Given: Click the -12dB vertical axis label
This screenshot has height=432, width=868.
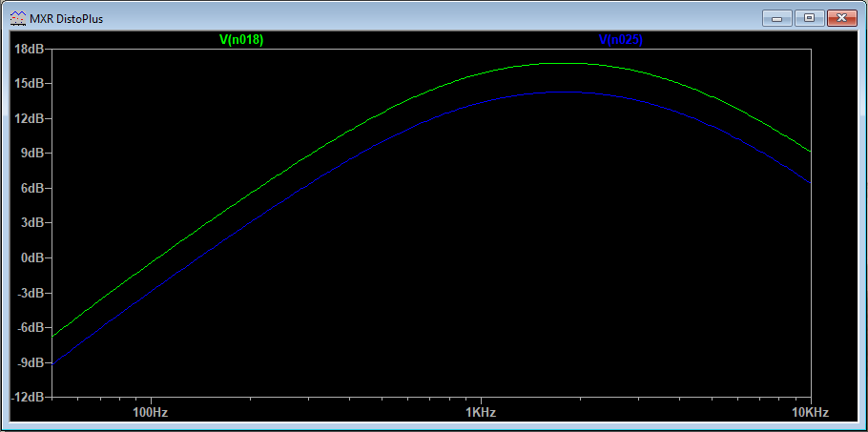Looking at the screenshot, I should 27,397.
